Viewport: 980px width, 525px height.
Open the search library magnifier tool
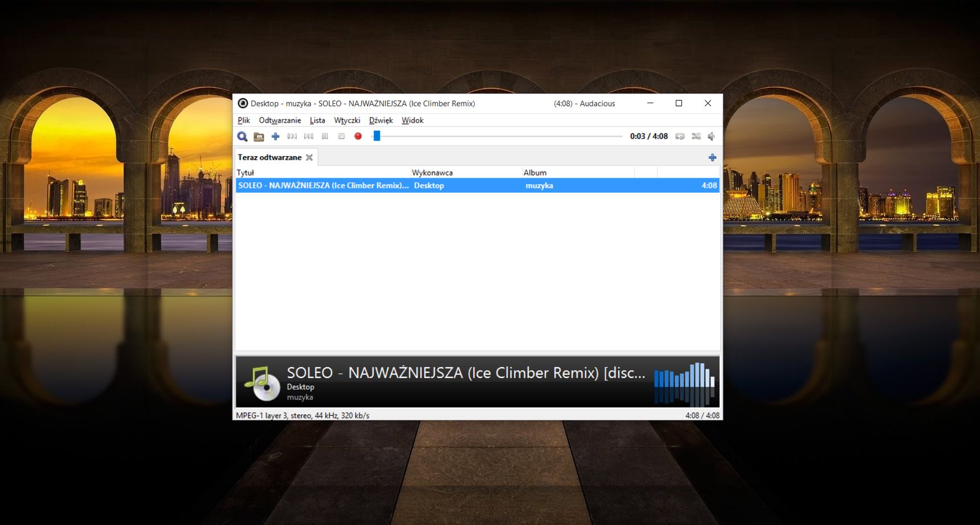coord(242,136)
